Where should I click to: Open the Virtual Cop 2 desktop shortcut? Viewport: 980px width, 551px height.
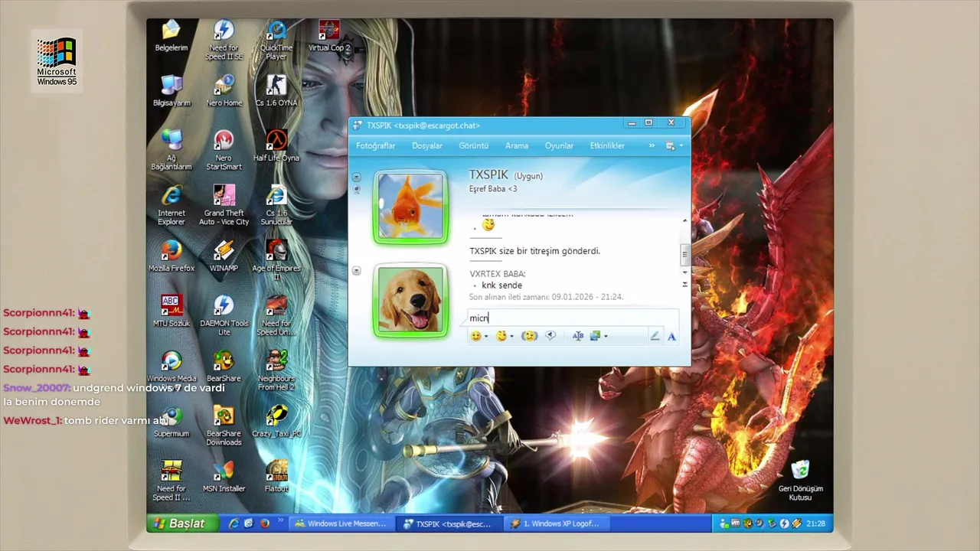(x=329, y=37)
